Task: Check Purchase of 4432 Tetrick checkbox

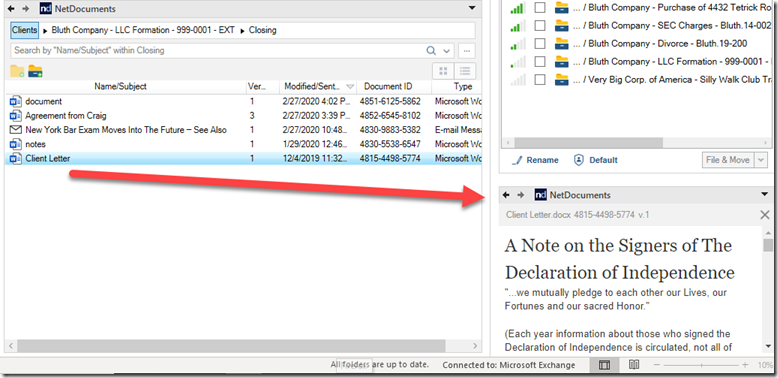Action: pyautogui.click(x=540, y=7)
